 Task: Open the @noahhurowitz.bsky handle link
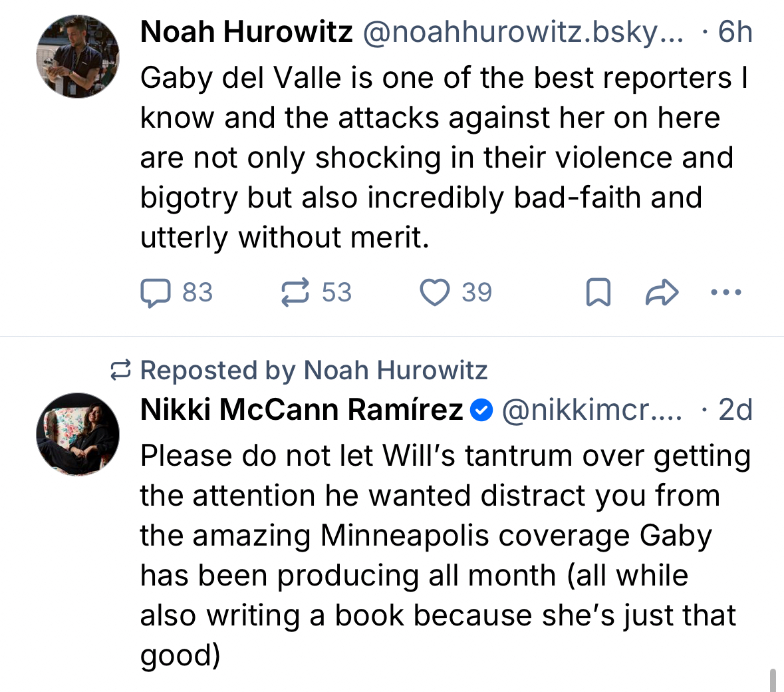pos(523,32)
